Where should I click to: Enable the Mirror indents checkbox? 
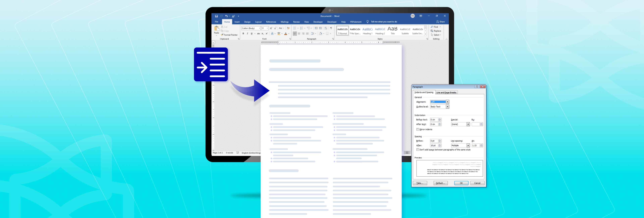coord(417,129)
